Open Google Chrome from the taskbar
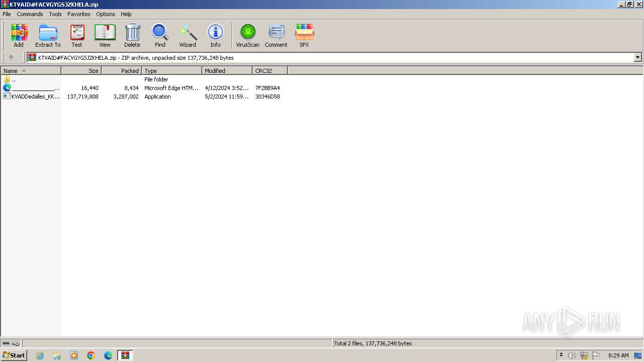Screen dimensions: 644x362 click(91, 355)
